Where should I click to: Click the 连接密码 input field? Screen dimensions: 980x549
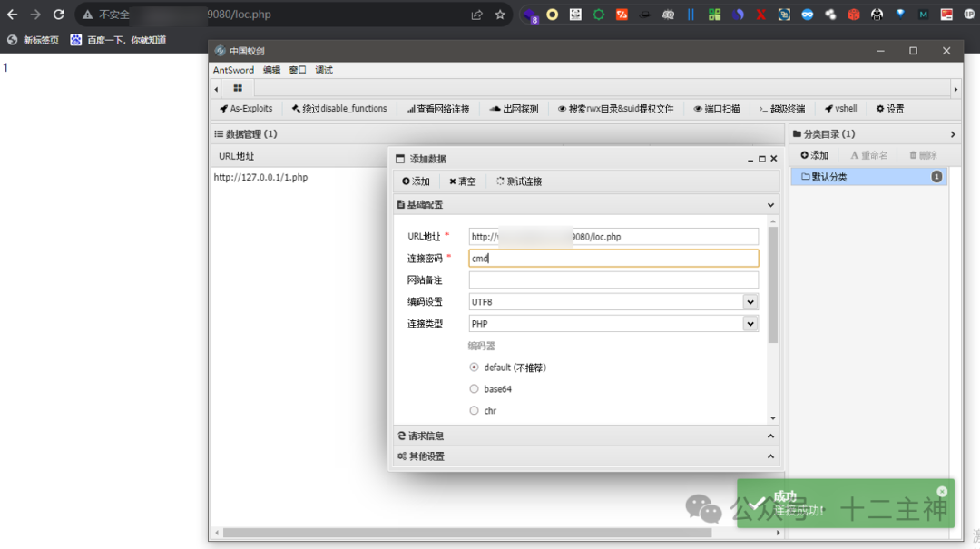[612, 258]
